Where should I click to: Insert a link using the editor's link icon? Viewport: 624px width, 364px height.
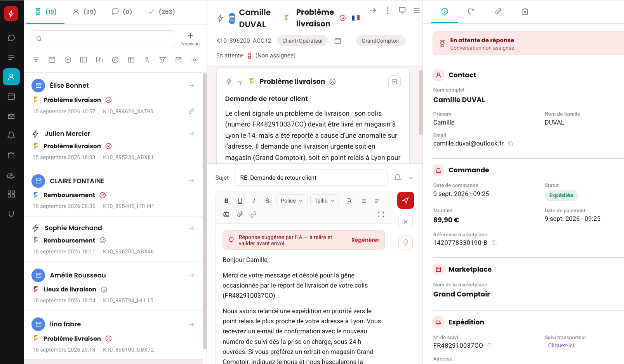click(254, 214)
